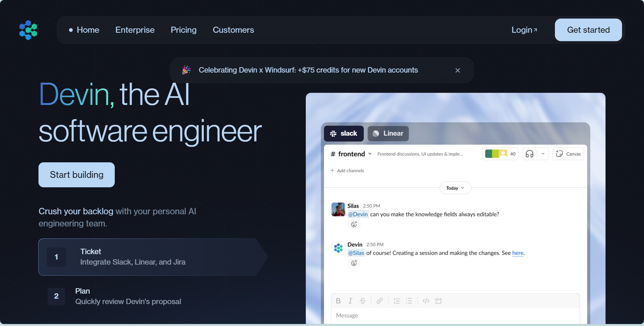Click the Message input field
This screenshot has width=644, height=326.
[455, 316]
